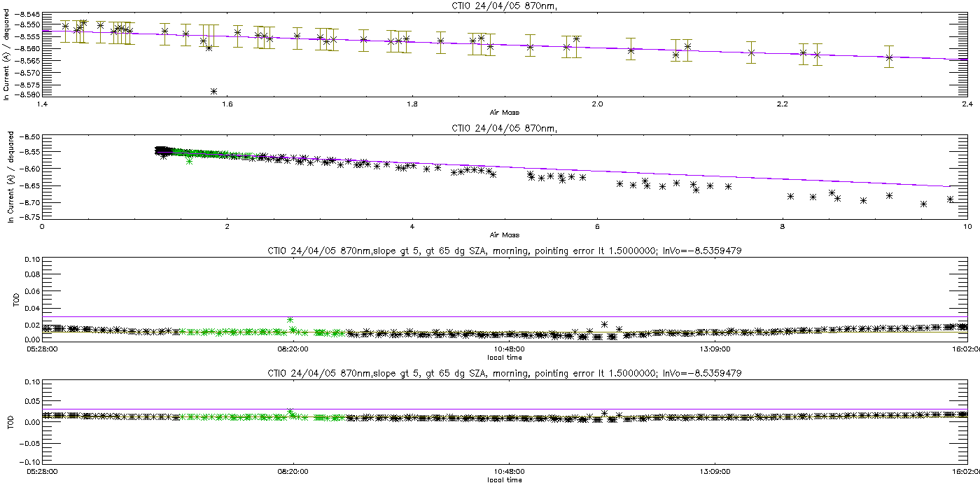Screen dimensions: 980x490
Task: Click the top plot's 'Air Mass' axis label
Action: [504, 112]
